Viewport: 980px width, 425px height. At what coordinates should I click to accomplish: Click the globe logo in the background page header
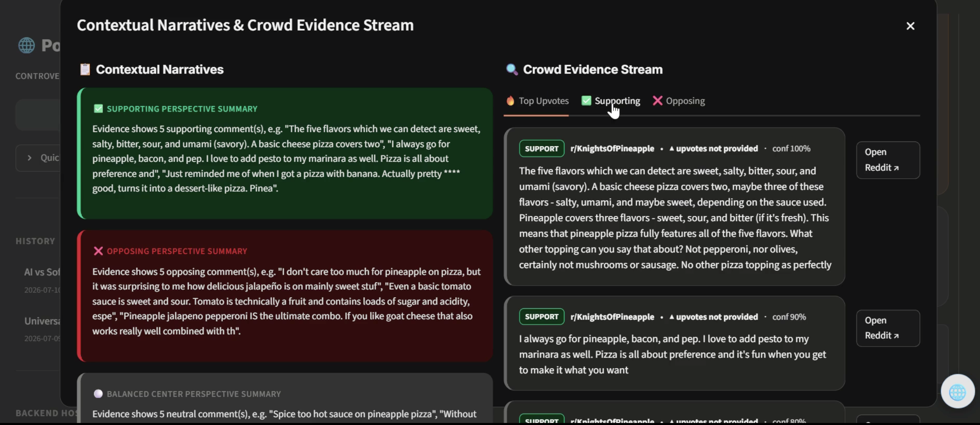(27, 45)
